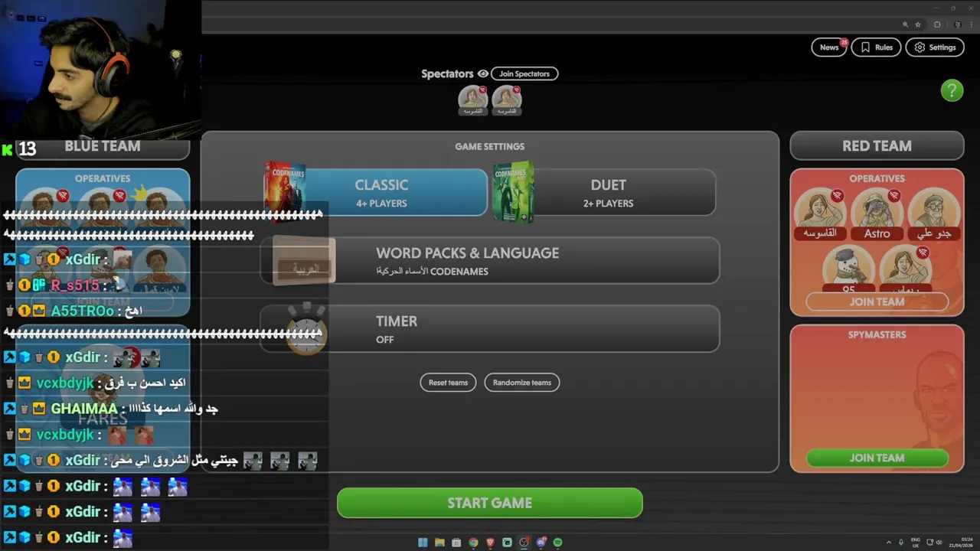This screenshot has width=980, height=551.
Task: Show hidden system tray icons
Action: click(889, 543)
